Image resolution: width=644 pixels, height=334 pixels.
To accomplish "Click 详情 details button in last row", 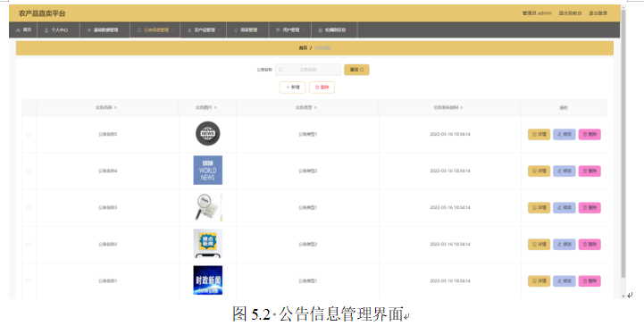I will [539, 281].
